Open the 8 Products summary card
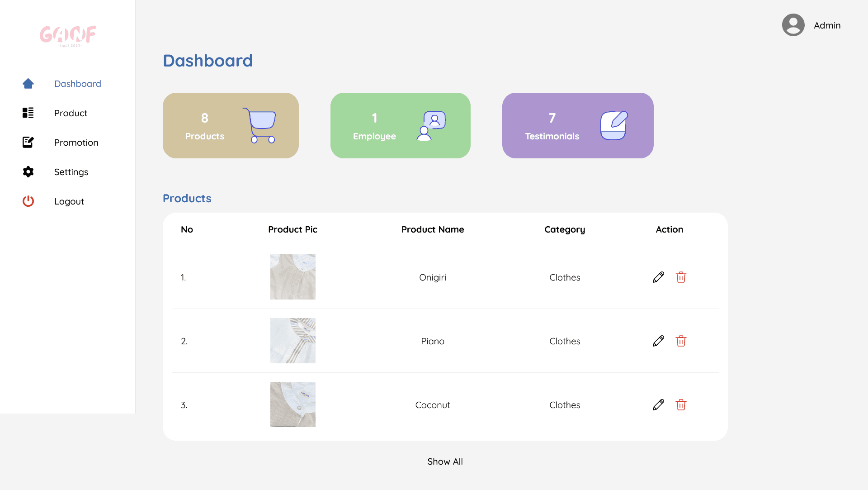The height and width of the screenshot is (490, 868). click(x=231, y=125)
